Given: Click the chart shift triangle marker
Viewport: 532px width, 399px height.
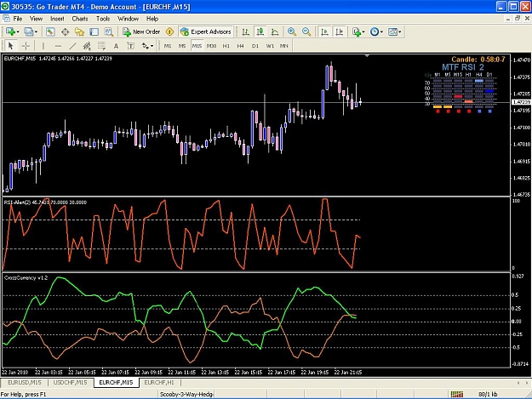Looking at the screenshot, I should point(367,55).
